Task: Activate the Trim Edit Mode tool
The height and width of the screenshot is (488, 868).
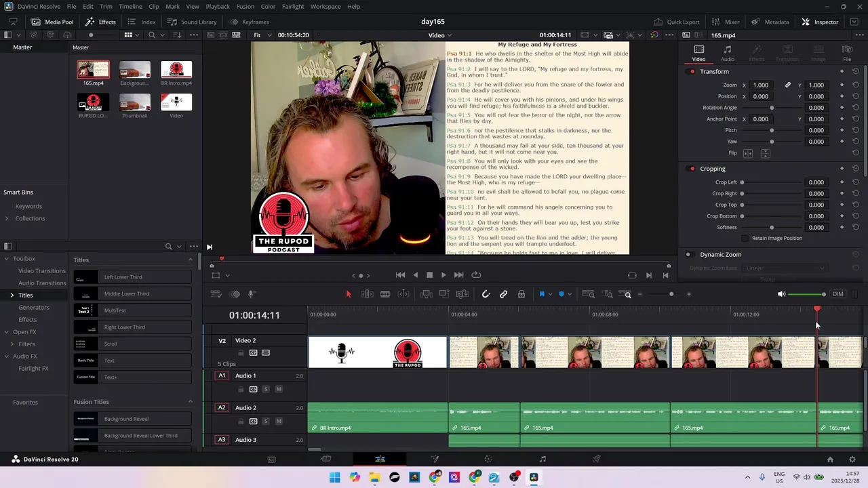Action: tap(367, 294)
